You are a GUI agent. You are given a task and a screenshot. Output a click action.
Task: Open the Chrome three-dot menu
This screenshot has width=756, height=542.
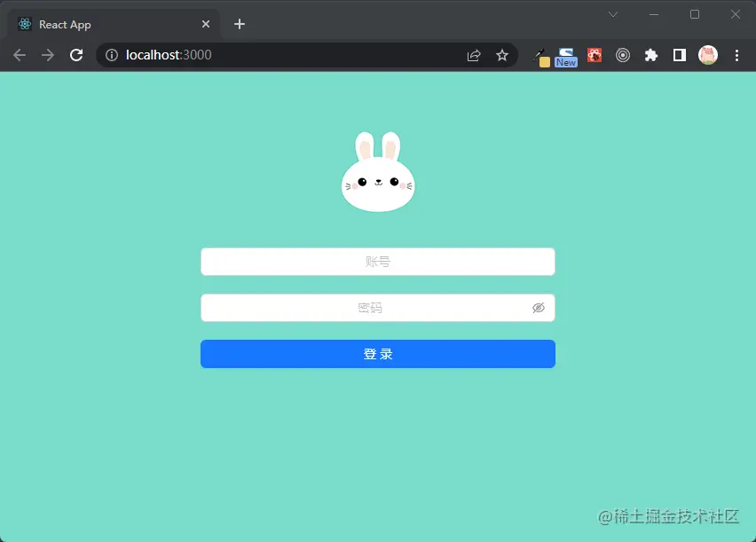[x=737, y=55]
